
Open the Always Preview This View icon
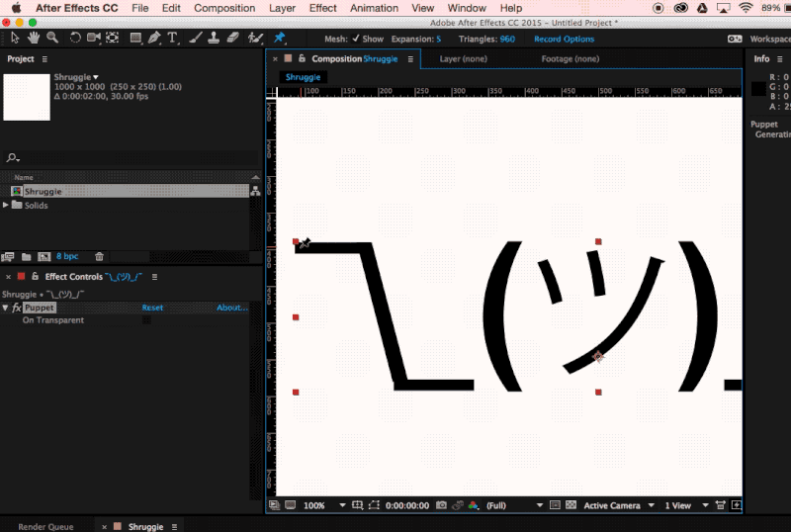tap(274, 505)
